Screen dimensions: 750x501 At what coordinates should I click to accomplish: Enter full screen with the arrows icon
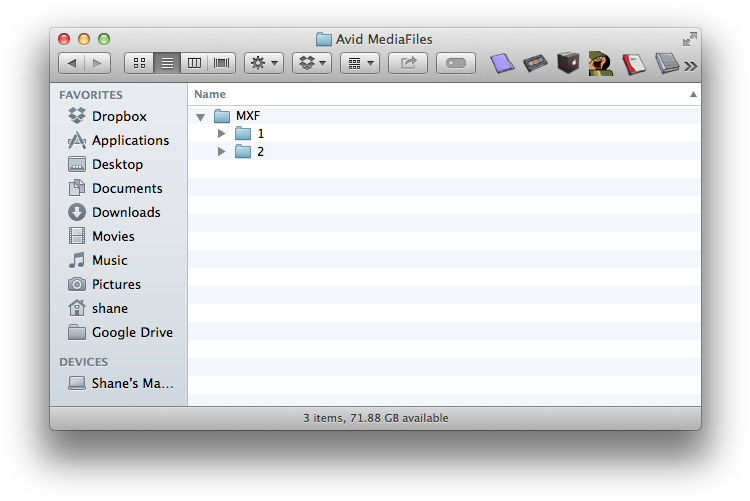click(689, 39)
